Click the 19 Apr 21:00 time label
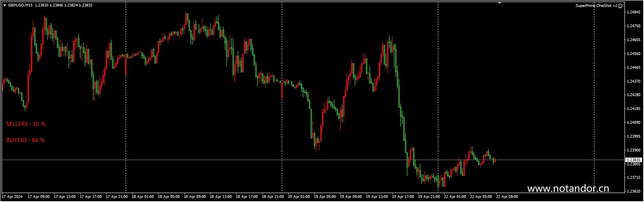The width and height of the screenshot is (644, 202). [429, 197]
